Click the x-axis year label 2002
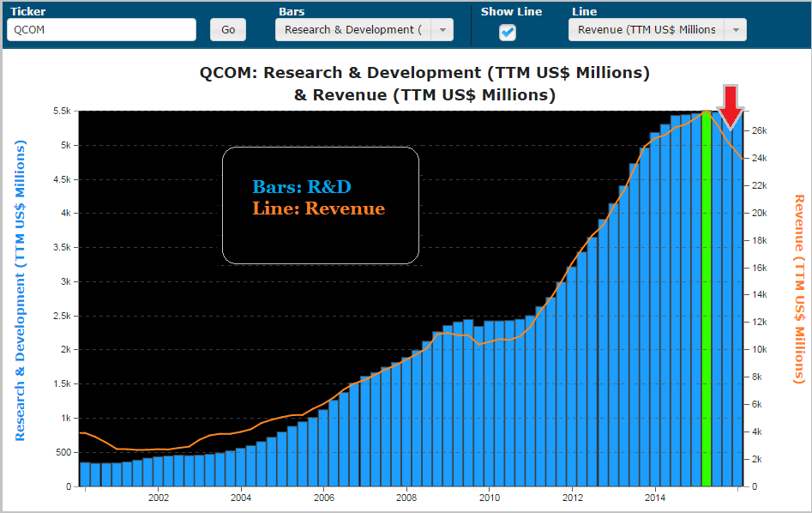 [159, 498]
